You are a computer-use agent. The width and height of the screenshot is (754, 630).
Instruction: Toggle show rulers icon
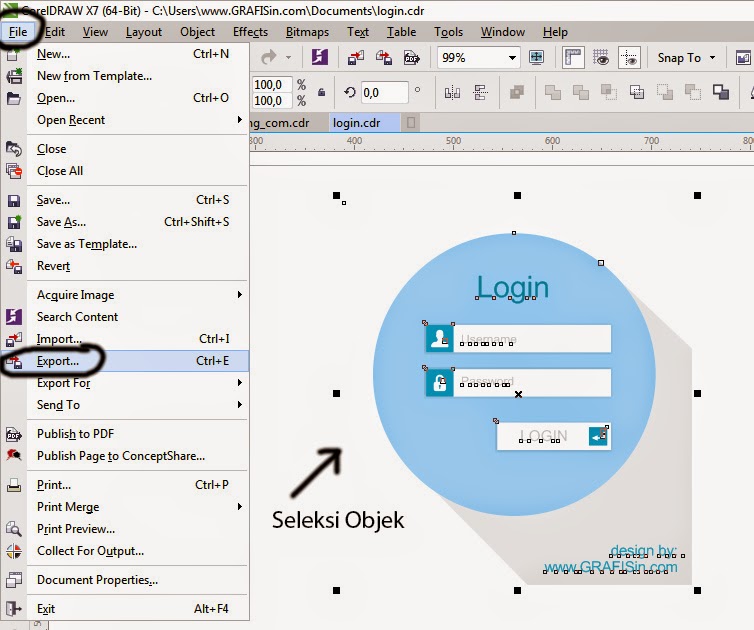pyautogui.click(x=573, y=58)
